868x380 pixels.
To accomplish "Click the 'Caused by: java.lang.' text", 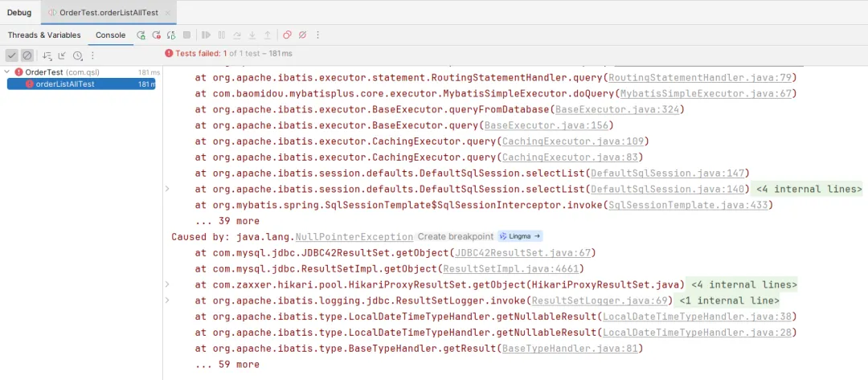I will coord(233,237).
